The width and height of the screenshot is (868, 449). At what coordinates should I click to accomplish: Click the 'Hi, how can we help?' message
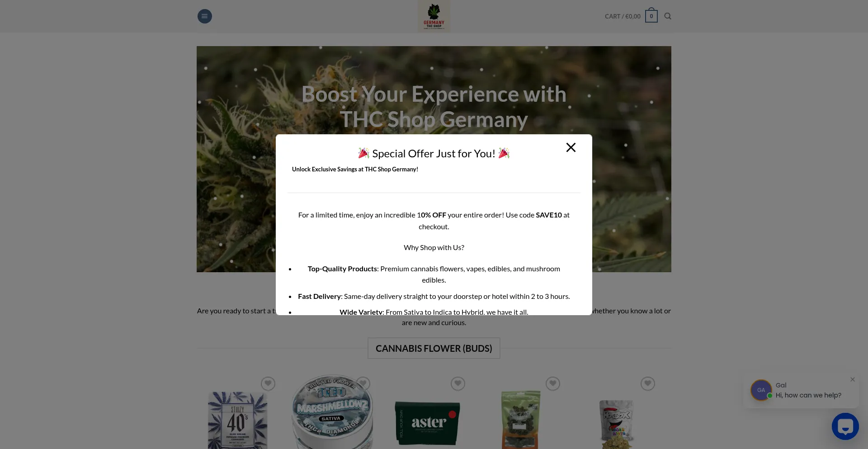click(808, 395)
